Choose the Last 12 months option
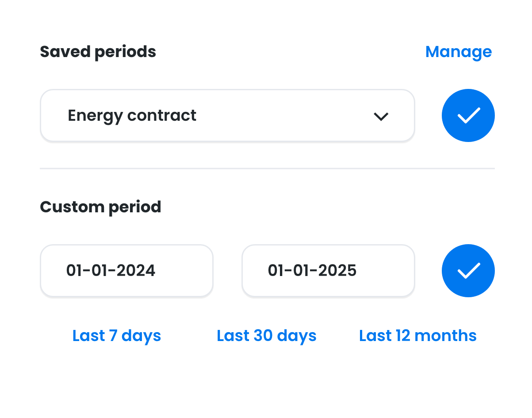This screenshot has width=532, height=418. [x=417, y=336]
